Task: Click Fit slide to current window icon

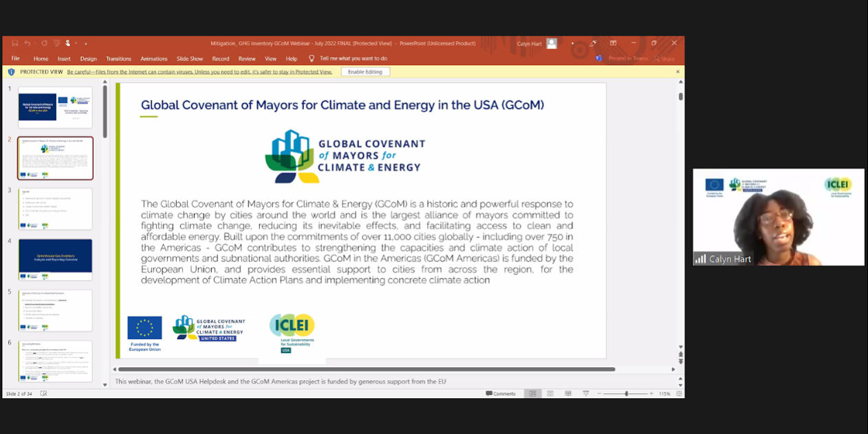Action: pyautogui.click(x=679, y=393)
